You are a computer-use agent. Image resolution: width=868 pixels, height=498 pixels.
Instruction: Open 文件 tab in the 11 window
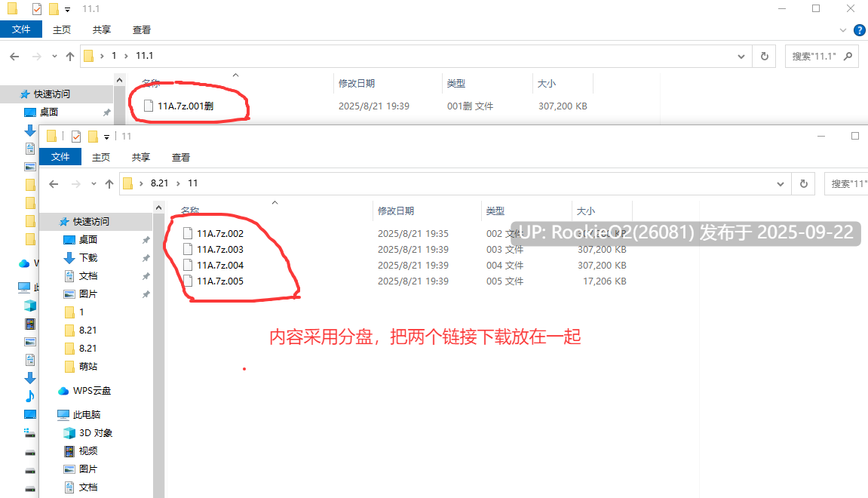(60, 157)
